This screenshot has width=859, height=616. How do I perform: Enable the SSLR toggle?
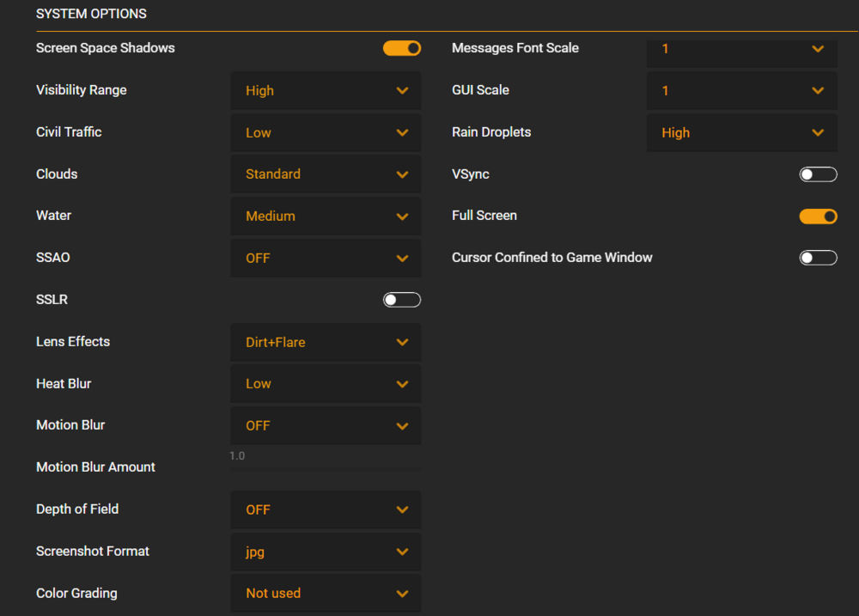pyautogui.click(x=402, y=300)
